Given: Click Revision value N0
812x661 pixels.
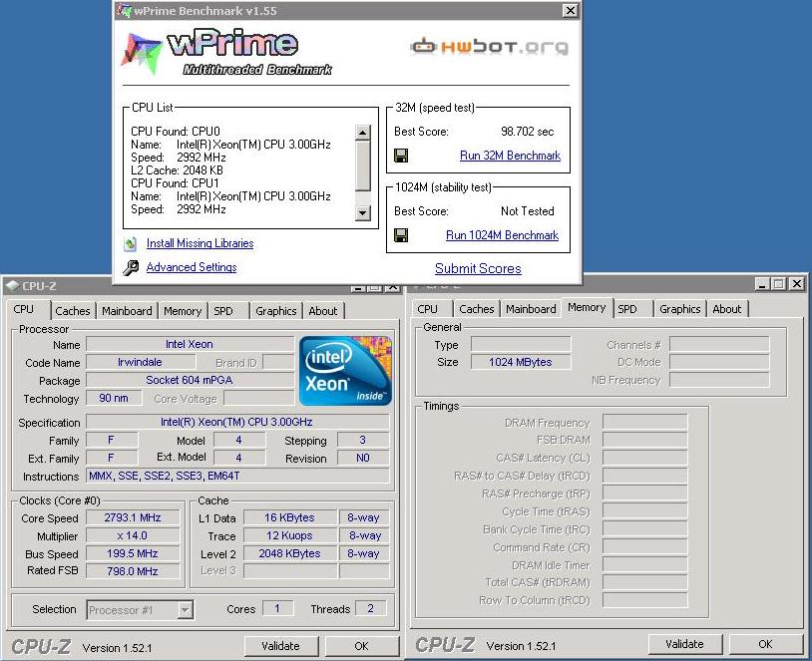Looking at the screenshot, I should tap(363, 458).
